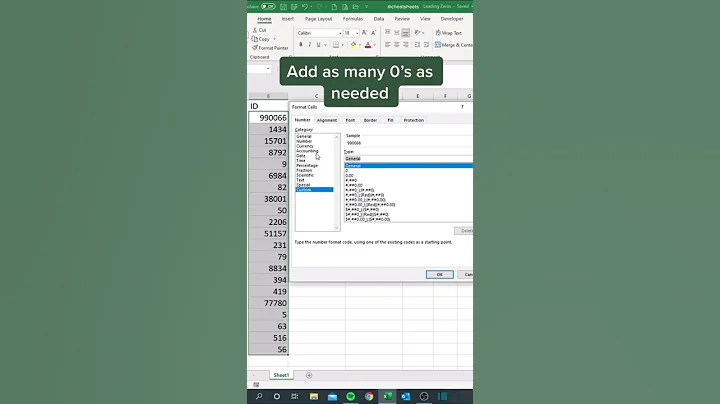Toggle the AutoSave switch
Viewport: 720px width, 404px height.
pos(268,6)
